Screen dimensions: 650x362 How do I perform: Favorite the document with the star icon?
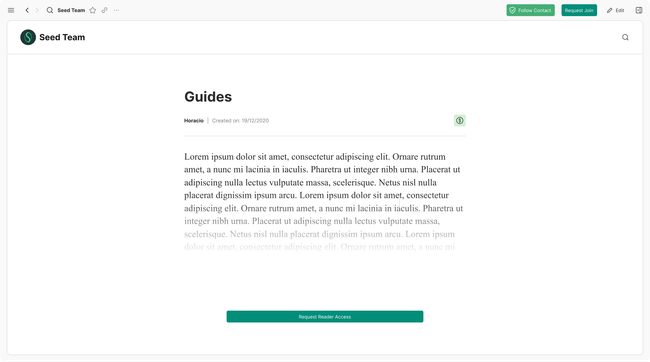pyautogui.click(x=93, y=10)
